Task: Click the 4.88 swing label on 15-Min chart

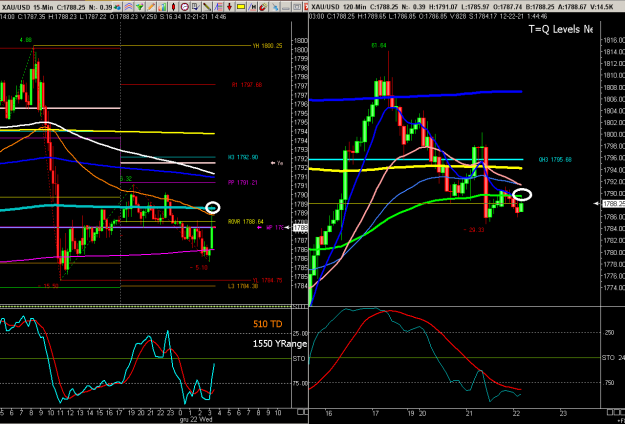Action: (x=25, y=40)
